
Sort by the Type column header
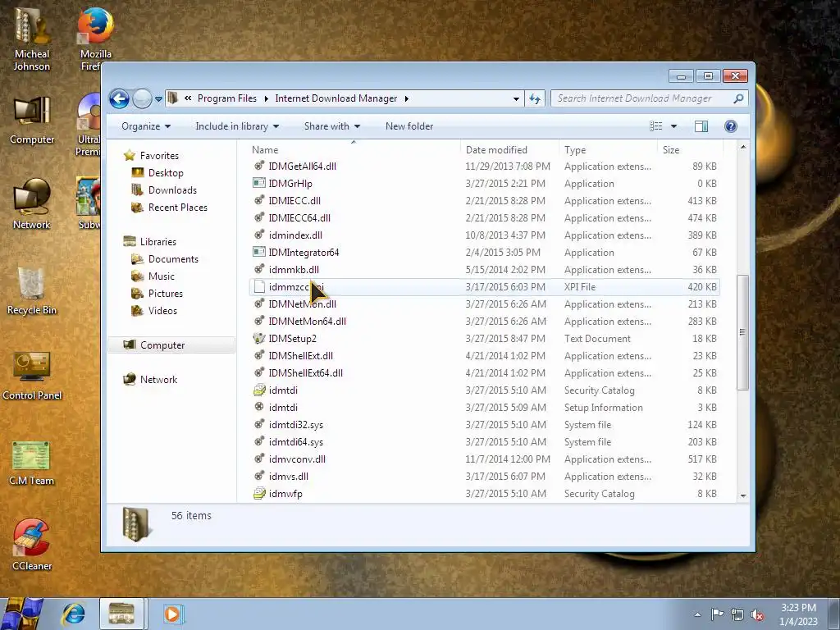[575, 150]
